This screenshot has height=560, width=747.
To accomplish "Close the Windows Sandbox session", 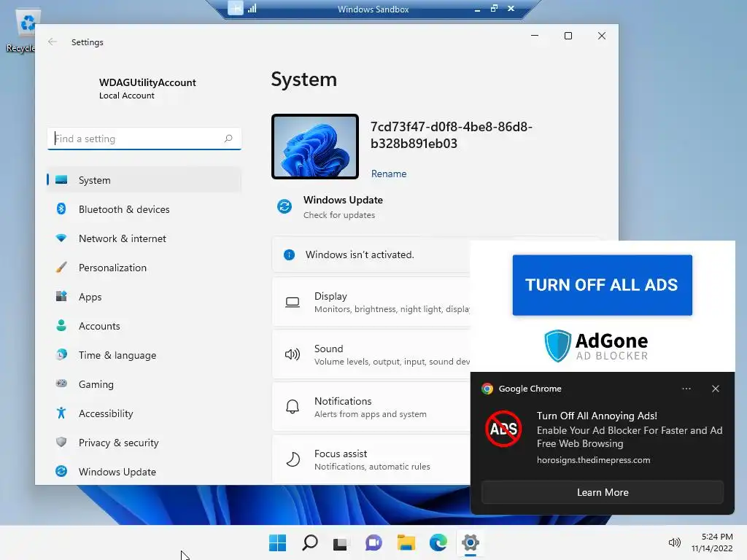I will (511, 8).
